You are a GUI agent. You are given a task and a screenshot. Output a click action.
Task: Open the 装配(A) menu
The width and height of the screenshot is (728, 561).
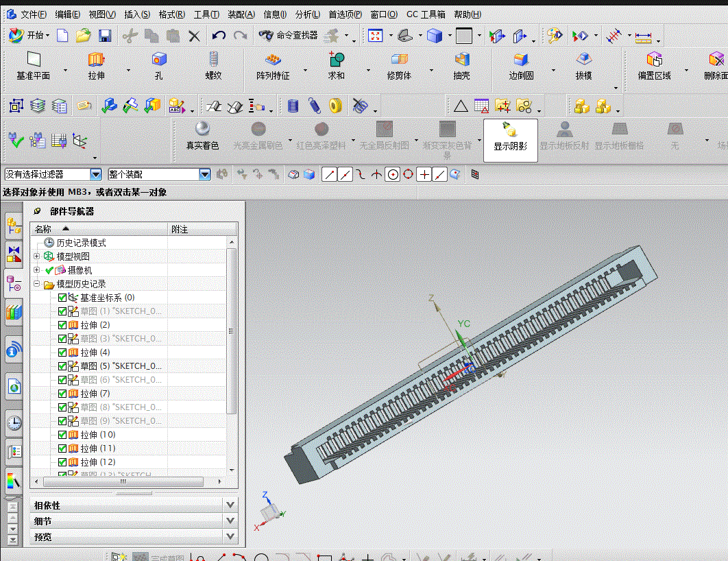click(x=236, y=13)
